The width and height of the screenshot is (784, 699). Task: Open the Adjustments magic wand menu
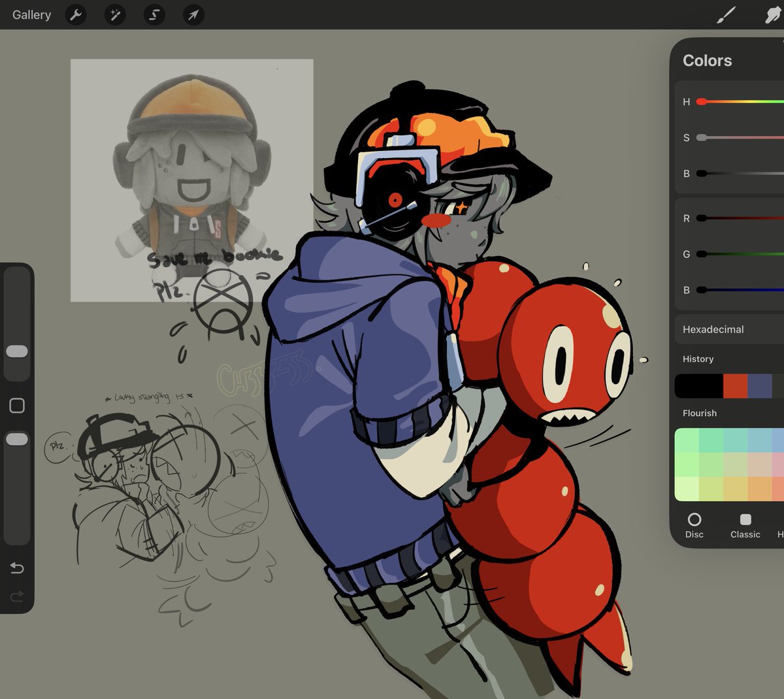pyautogui.click(x=115, y=14)
